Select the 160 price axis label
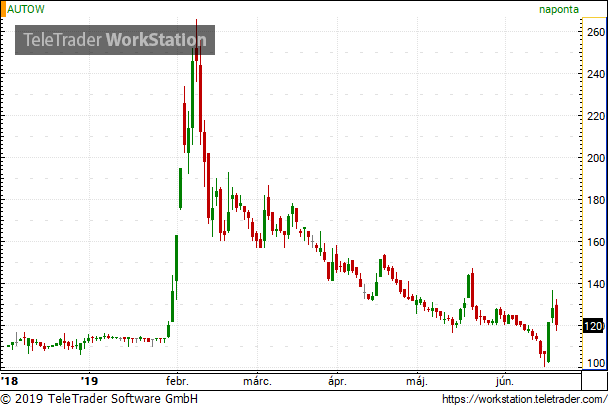 596,242
